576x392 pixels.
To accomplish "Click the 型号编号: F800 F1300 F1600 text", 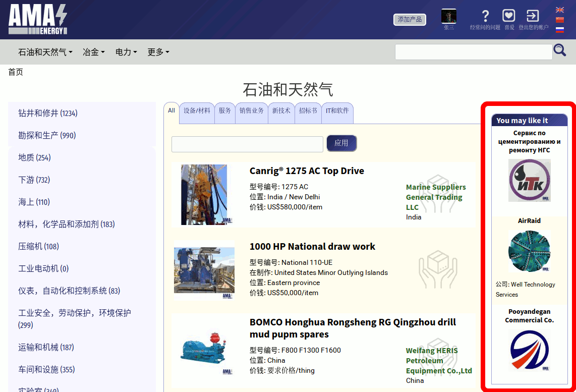I will [295, 351].
